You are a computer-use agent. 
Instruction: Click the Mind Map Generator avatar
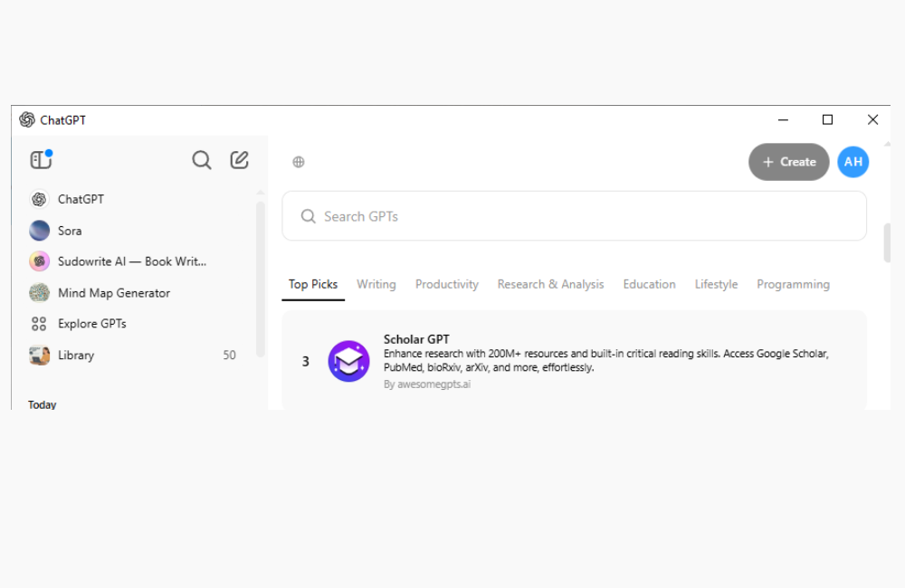point(39,292)
